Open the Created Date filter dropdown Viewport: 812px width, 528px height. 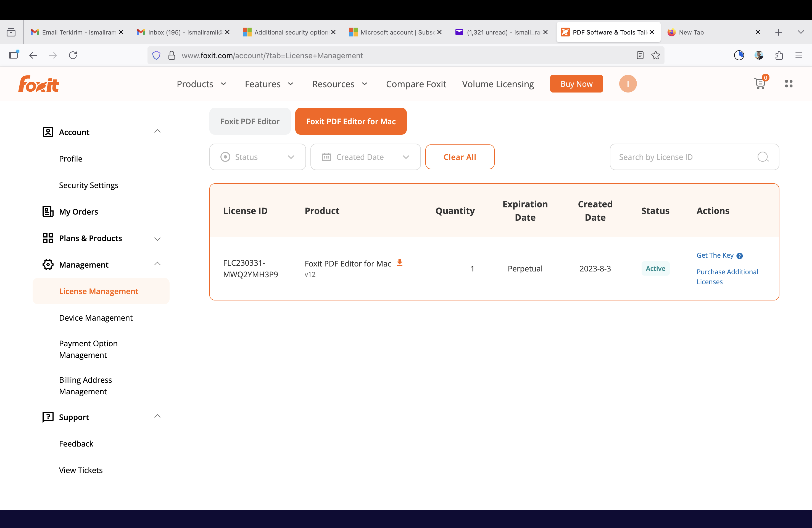[365, 157]
